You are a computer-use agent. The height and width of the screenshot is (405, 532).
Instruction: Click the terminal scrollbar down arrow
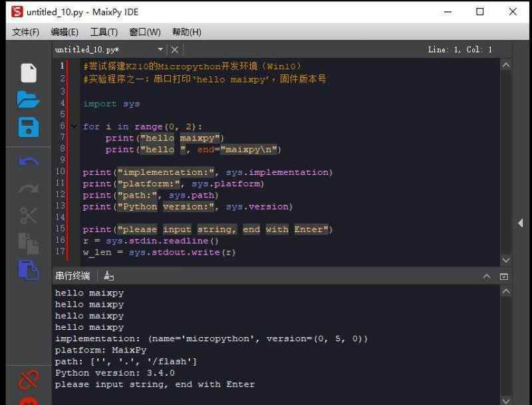(x=506, y=401)
